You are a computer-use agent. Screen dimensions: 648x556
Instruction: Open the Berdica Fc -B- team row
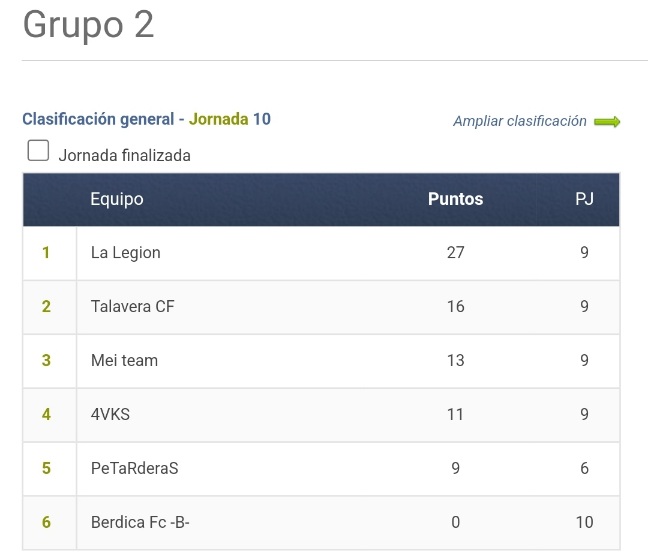coord(322,523)
